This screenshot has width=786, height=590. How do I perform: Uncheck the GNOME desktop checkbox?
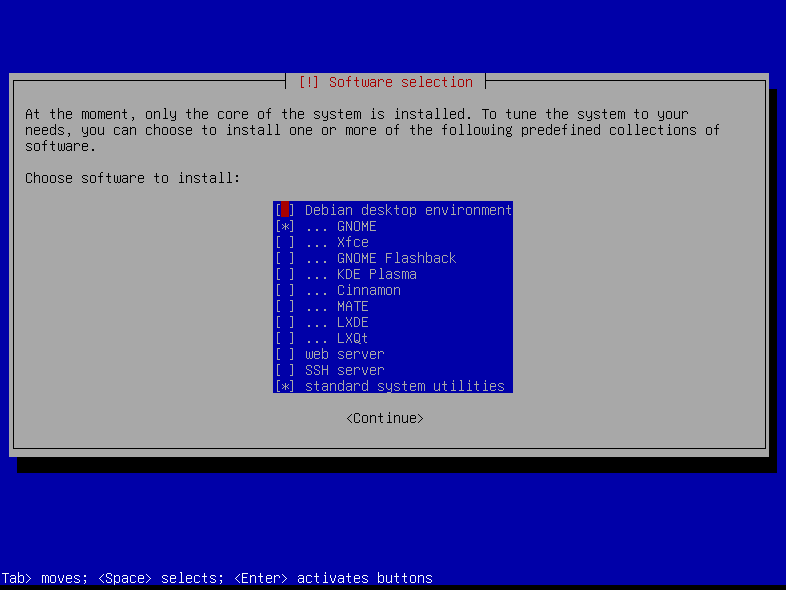(x=285, y=226)
